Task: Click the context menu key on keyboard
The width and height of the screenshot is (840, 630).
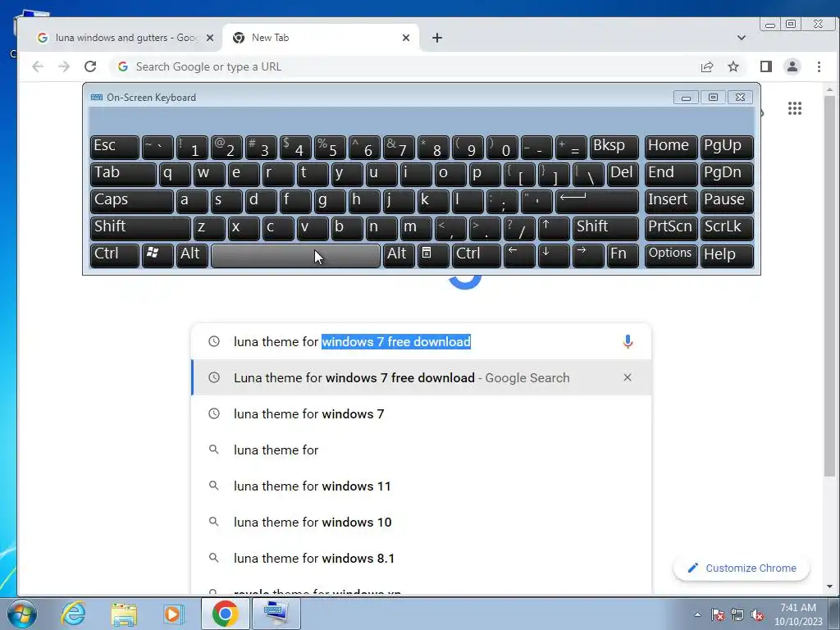Action: (433, 255)
